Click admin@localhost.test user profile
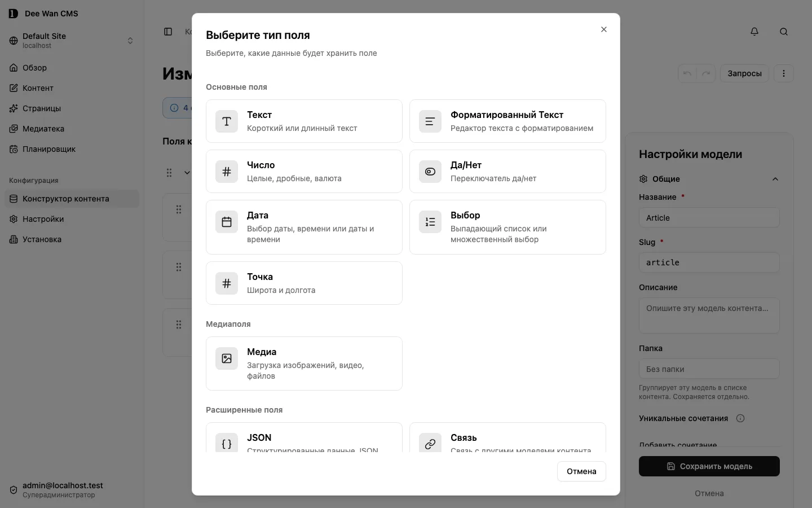Screen dimensions: 812x508 72,490
